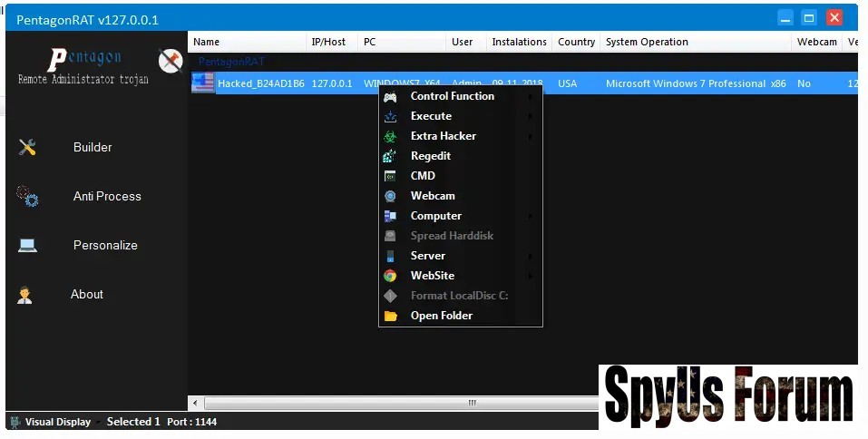Click the Visual Display status bar icon
868x439 pixels.
click(x=15, y=421)
